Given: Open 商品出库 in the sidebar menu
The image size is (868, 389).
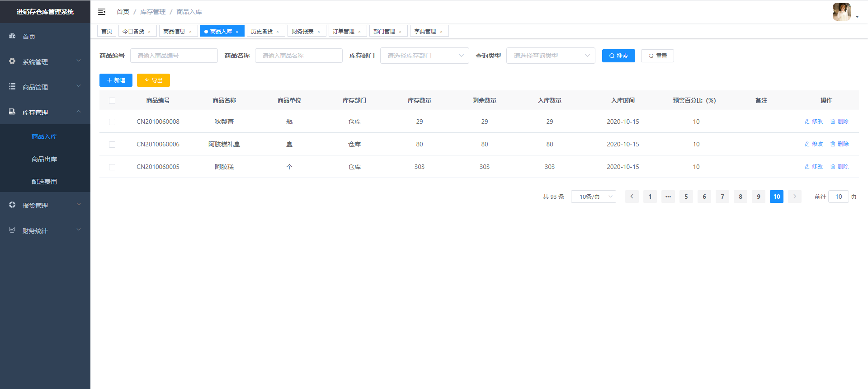Looking at the screenshot, I should click(44, 159).
